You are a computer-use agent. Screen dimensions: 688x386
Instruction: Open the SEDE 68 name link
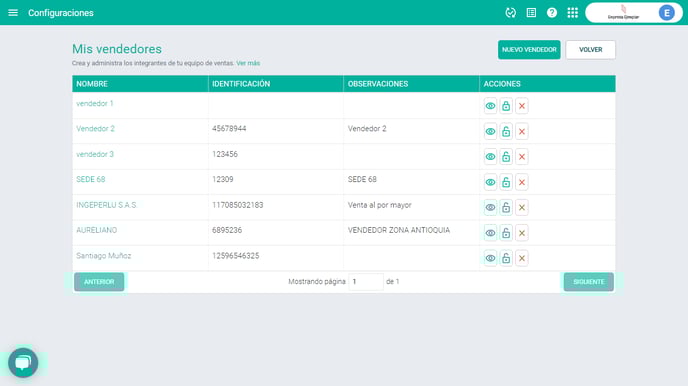tap(91, 179)
